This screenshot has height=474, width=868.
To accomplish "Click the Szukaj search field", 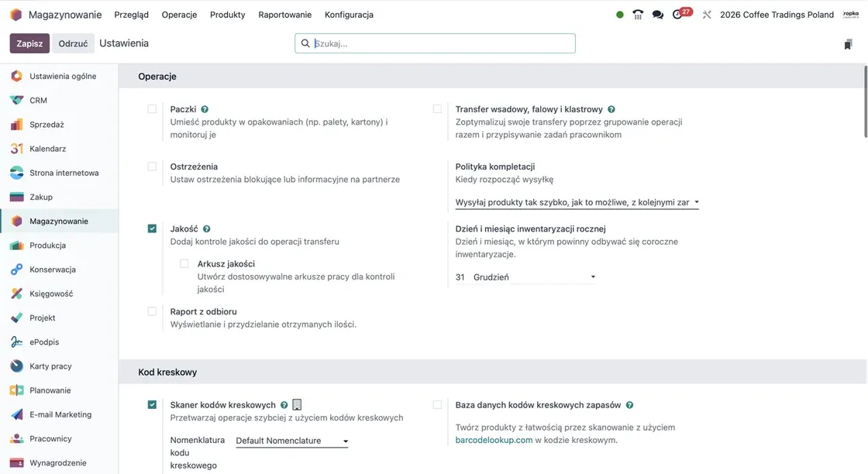I will pyautogui.click(x=435, y=43).
